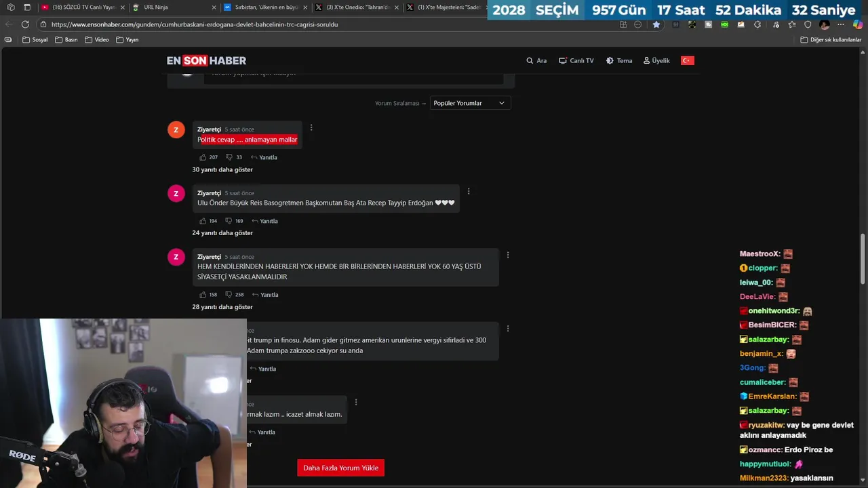Click the EN SON HABER logo
The height and width of the screenshot is (488, 868).
click(x=206, y=60)
